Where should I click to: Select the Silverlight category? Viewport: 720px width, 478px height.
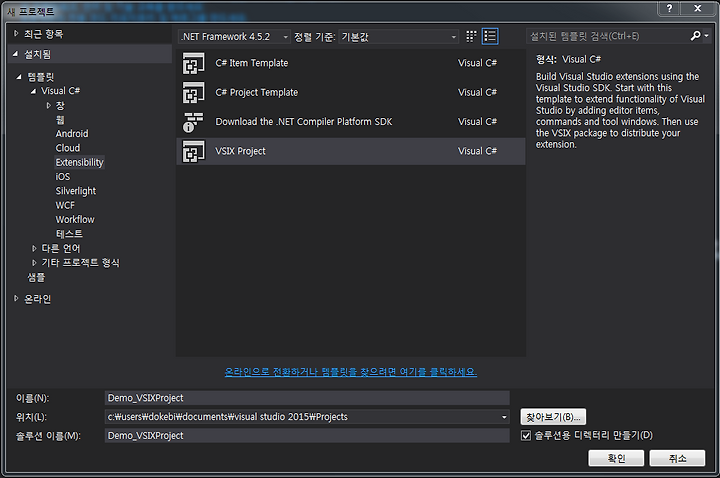pyautogui.click(x=76, y=191)
